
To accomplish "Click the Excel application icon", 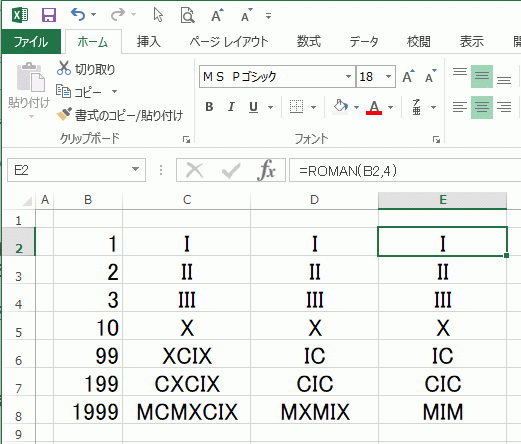I will click(20, 15).
